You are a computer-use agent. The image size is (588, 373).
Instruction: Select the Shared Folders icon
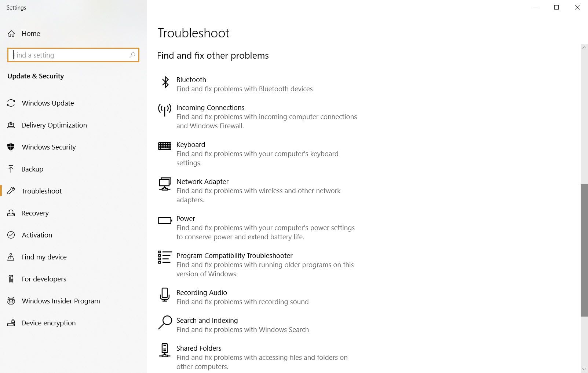pyautogui.click(x=164, y=351)
